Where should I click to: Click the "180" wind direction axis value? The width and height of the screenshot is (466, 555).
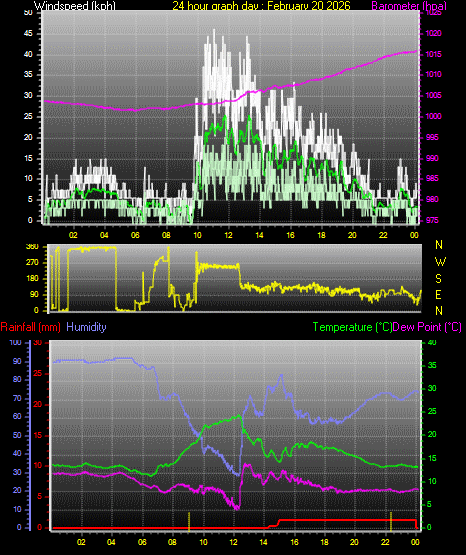[x=33, y=279]
